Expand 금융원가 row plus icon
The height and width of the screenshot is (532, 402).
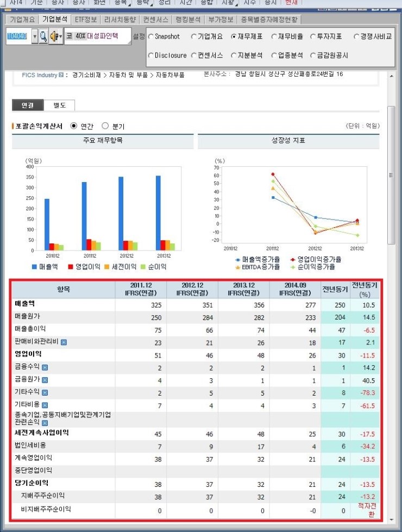point(45,380)
